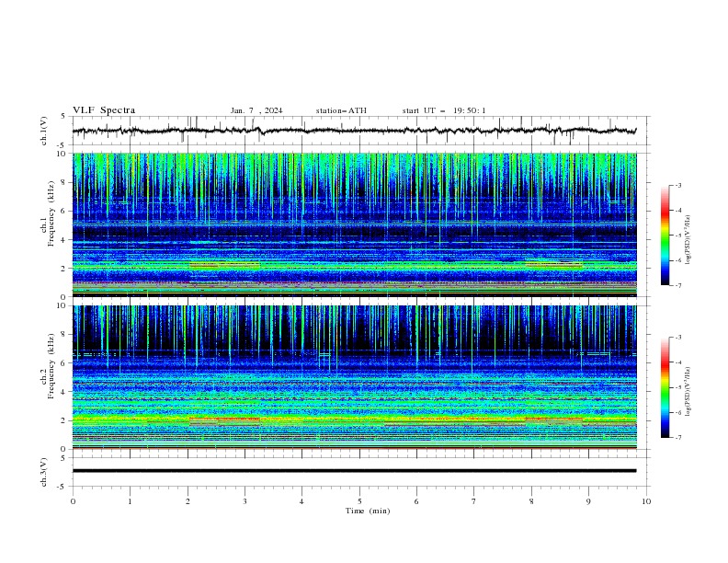Click the "start UT = 19:50:1" header text
Viewport: 728px width, 563px height.
pyautogui.click(x=444, y=110)
